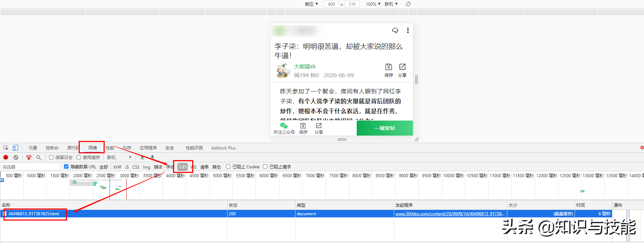The width and height of the screenshot is (644, 243).
Task: Filter requests by Img
Action: (147, 167)
